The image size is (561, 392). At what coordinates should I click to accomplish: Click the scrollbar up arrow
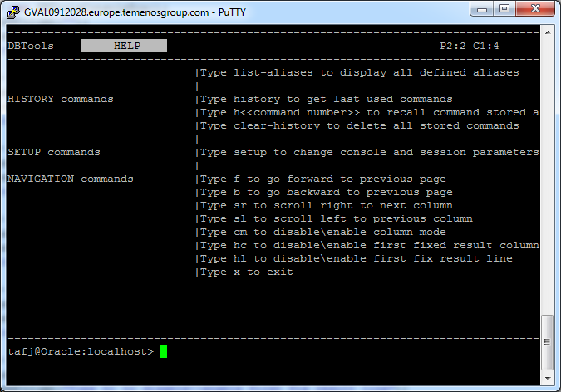[x=547, y=32]
